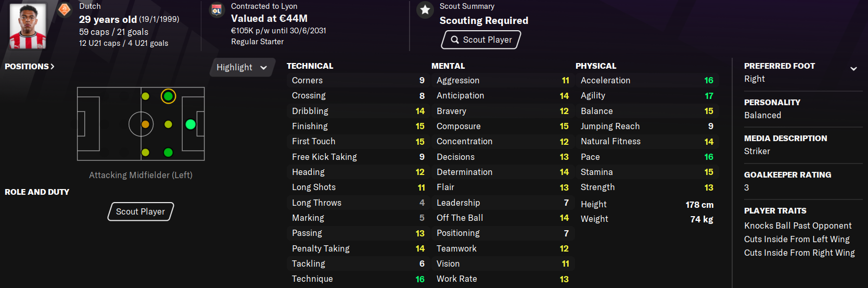The height and width of the screenshot is (288, 868).
Task: Click the Contracted to Lyon text
Action: pos(264,6)
